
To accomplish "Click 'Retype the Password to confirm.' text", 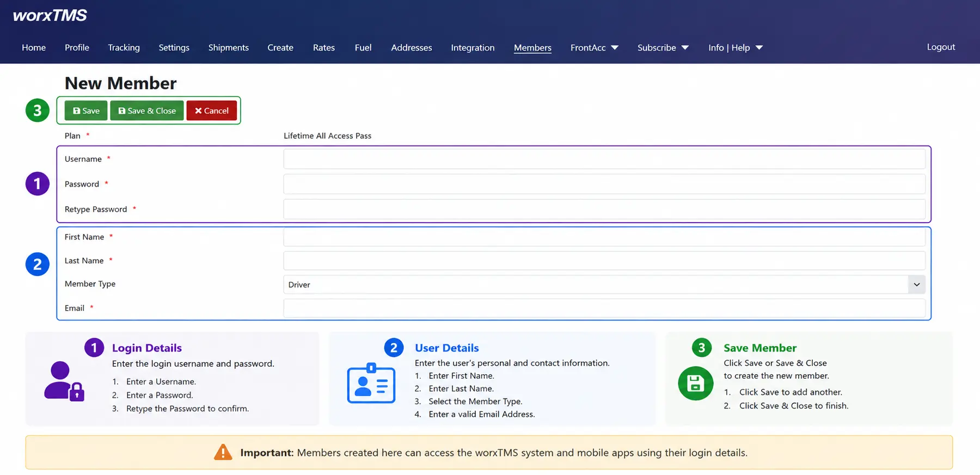I will pyautogui.click(x=187, y=409).
